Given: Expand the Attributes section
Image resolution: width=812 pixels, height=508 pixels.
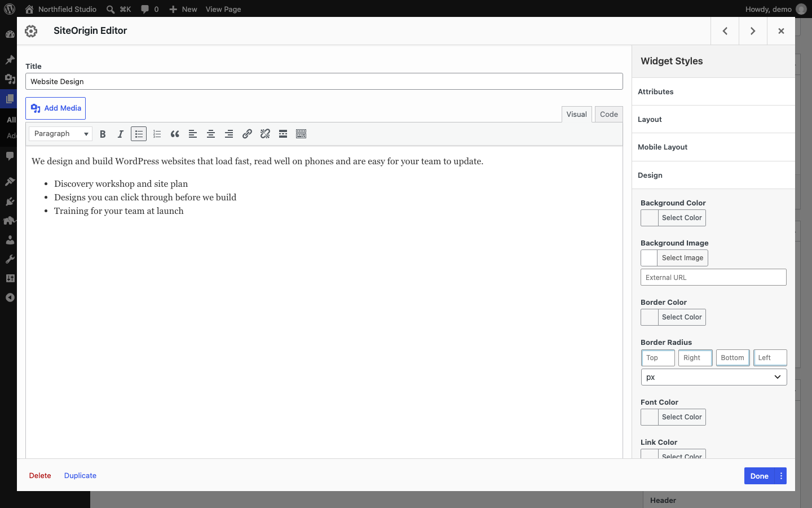Looking at the screenshot, I should [x=713, y=91].
